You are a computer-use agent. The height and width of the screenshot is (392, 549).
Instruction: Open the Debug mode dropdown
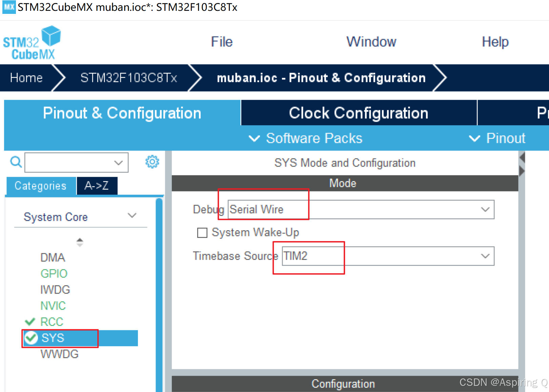tap(361, 210)
